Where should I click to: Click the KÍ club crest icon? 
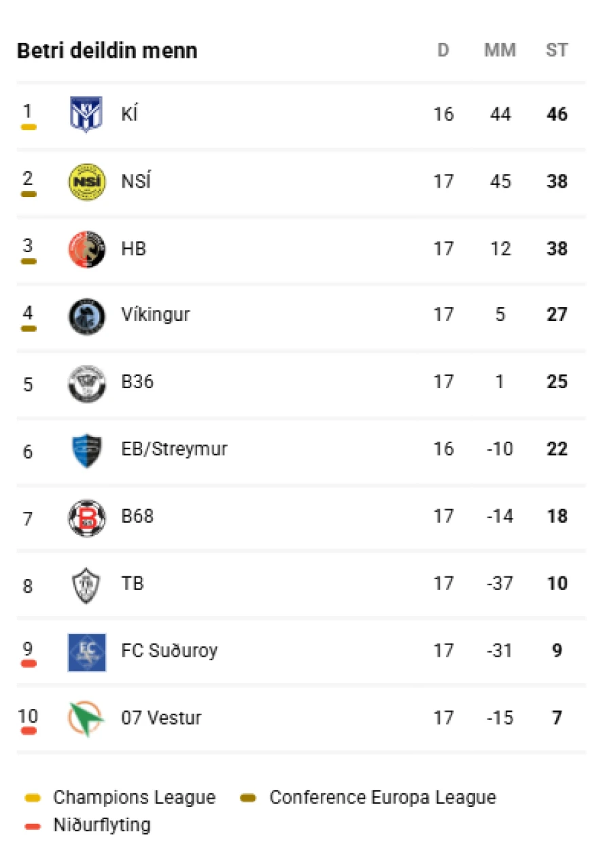pyautogui.click(x=86, y=114)
